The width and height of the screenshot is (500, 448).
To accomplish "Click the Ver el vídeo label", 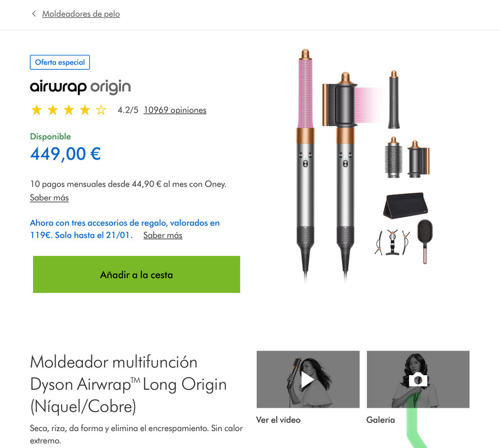I will click(x=279, y=420).
